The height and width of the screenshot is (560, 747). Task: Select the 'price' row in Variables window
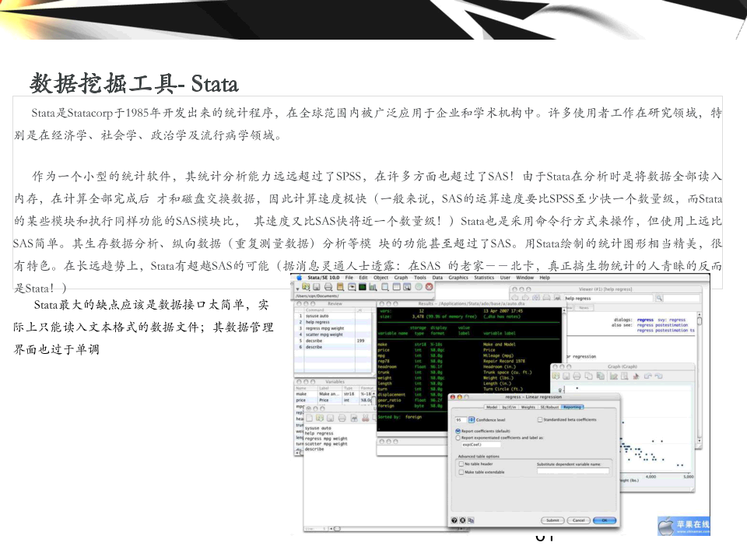tap(334, 400)
